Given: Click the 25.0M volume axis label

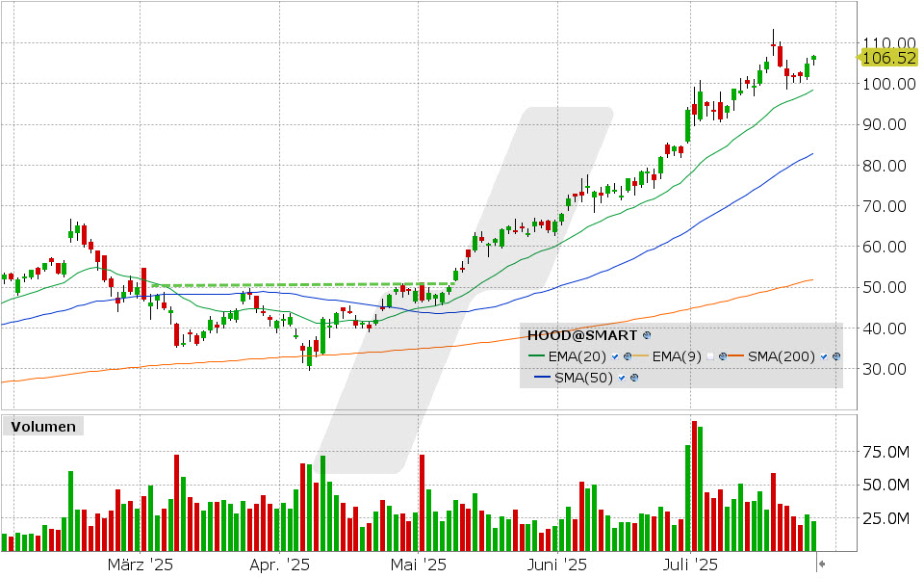Looking at the screenshot, I should (x=886, y=518).
